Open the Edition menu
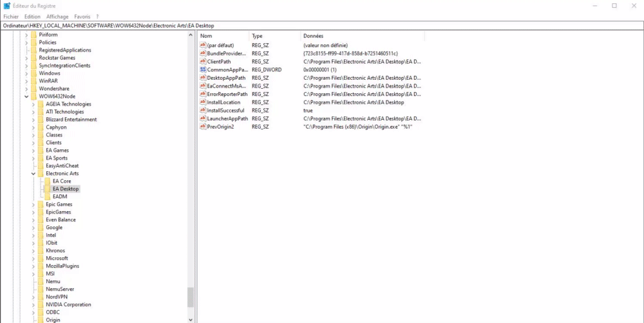This screenshot has width=644, height=323. point(32,17)
